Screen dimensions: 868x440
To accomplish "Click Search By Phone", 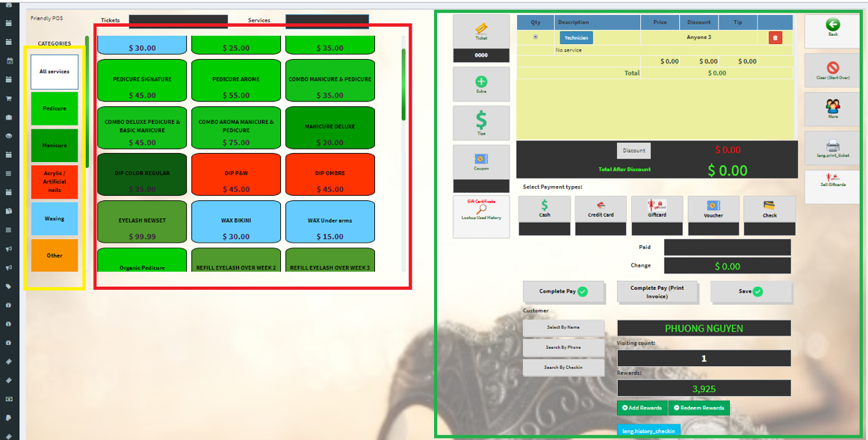I will click(563, 347).
